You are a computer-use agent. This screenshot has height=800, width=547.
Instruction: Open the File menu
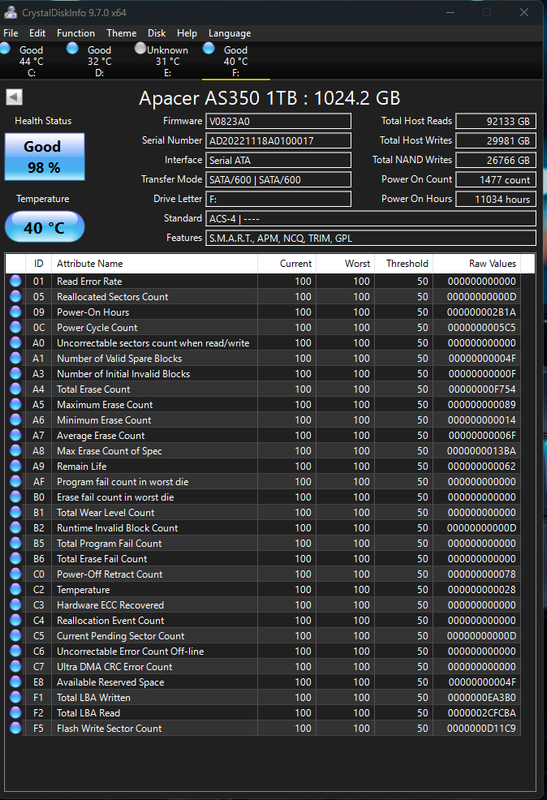point(11,33)
